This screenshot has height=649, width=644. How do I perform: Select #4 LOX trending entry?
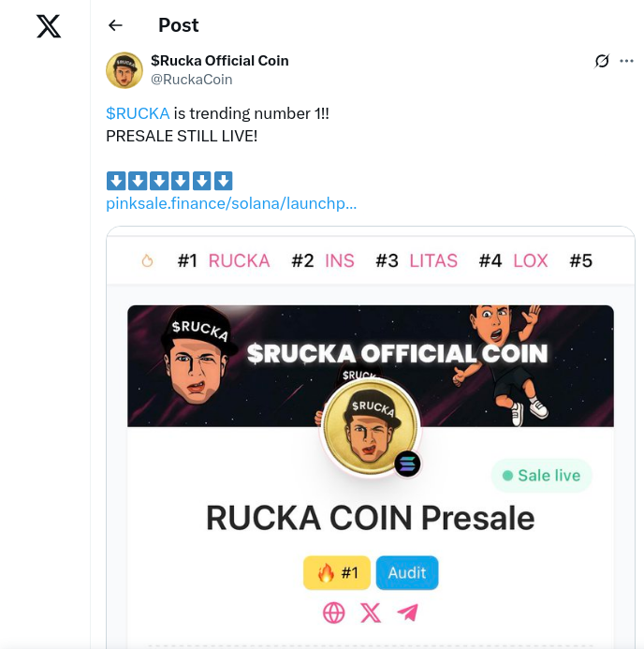513,261
